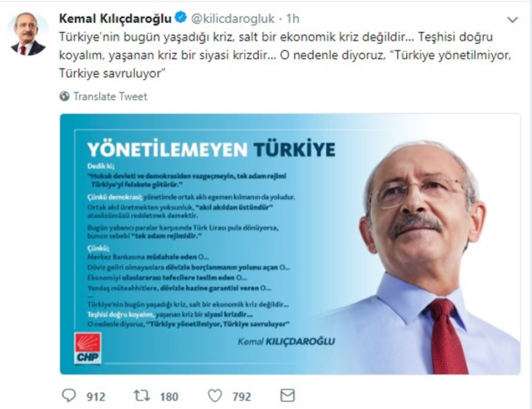Image resolution: width=532 pixels, height=409 pixels.
Task: Open the tweet options chevron menu
Action: (x=512, y=20)
